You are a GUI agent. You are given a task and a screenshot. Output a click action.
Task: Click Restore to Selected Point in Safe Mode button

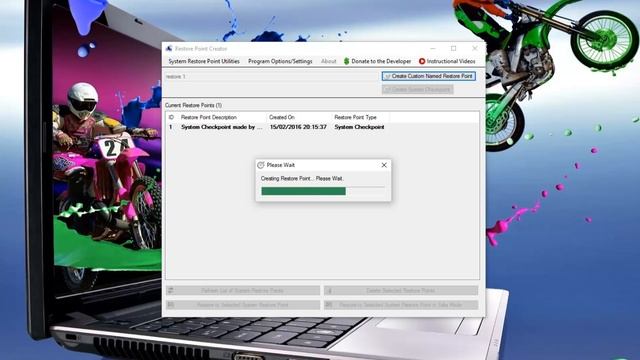click(401, 304)
